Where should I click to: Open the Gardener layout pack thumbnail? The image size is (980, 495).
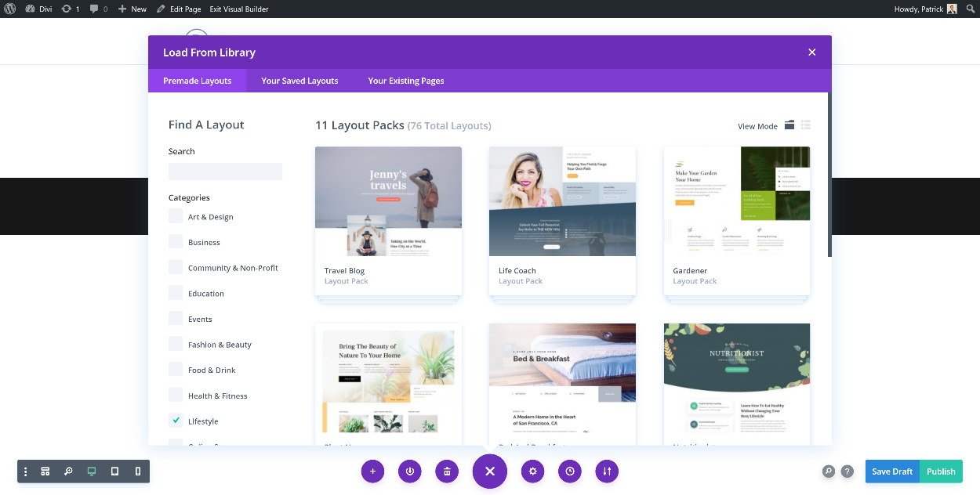[x=737, y=201]
